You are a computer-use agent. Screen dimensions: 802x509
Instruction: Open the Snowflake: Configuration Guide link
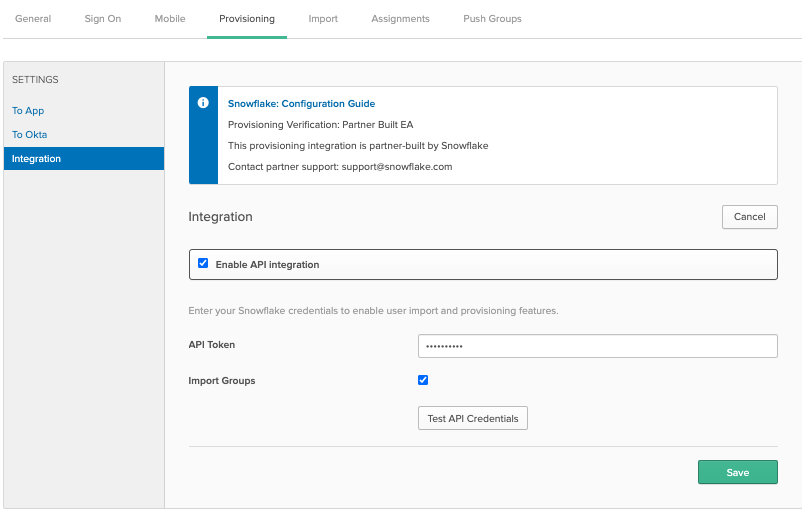301,103
